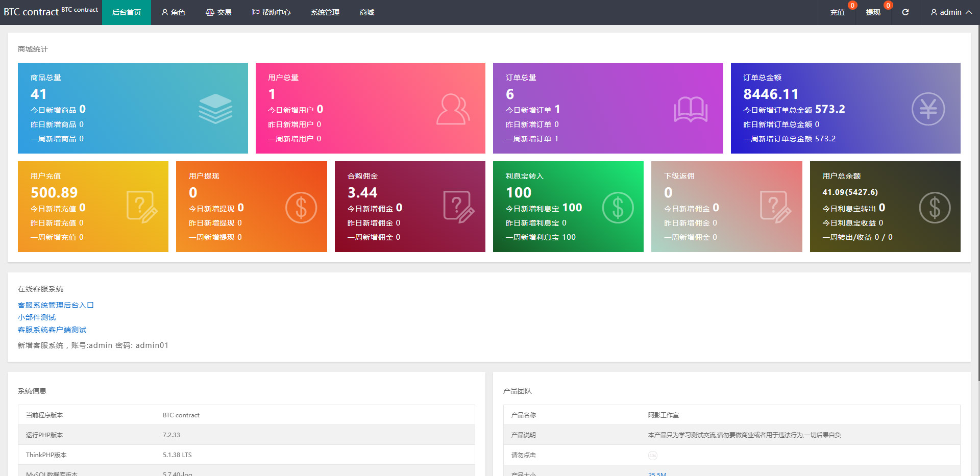980x476 pixels.
Task: Click the 阿影工作室 product name cell
Action: click(x=664, y=415)
